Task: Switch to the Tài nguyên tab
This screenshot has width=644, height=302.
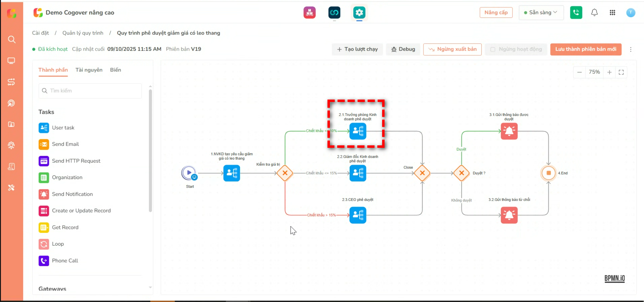Action: point(89,70)
